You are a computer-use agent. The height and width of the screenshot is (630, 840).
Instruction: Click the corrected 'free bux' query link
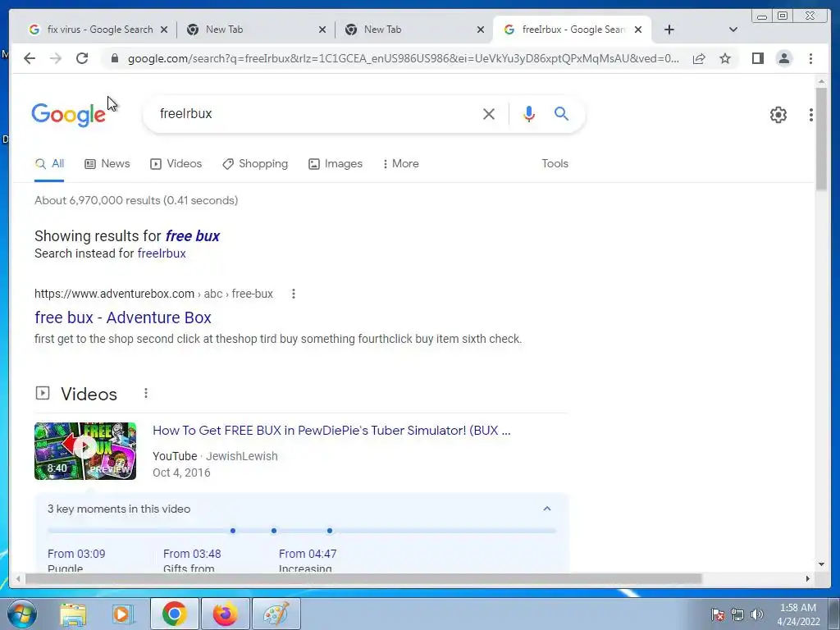(x=192, y=235)
